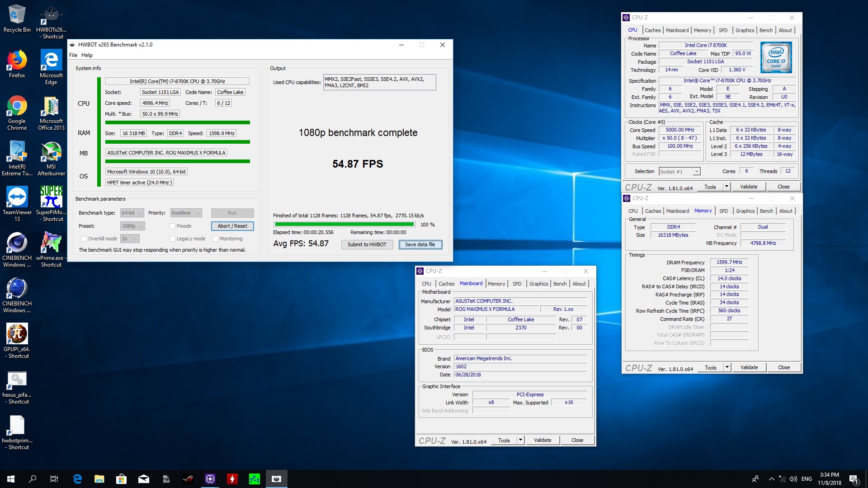Open About tab in Mainboard CPU-Z window
The height and width of the screenshot is (488, 868).
[x=579, y=284]
